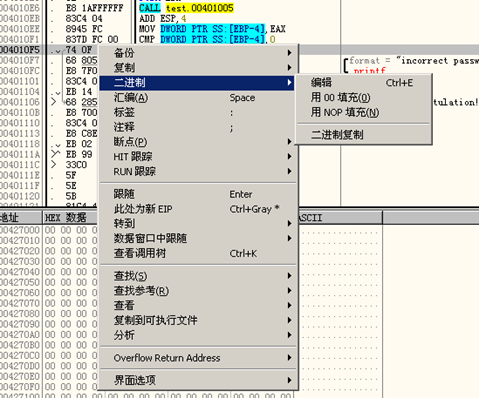Expand arrow beside 断点(P)
This screenshot has height=398, width=479.
coord(289,142)
